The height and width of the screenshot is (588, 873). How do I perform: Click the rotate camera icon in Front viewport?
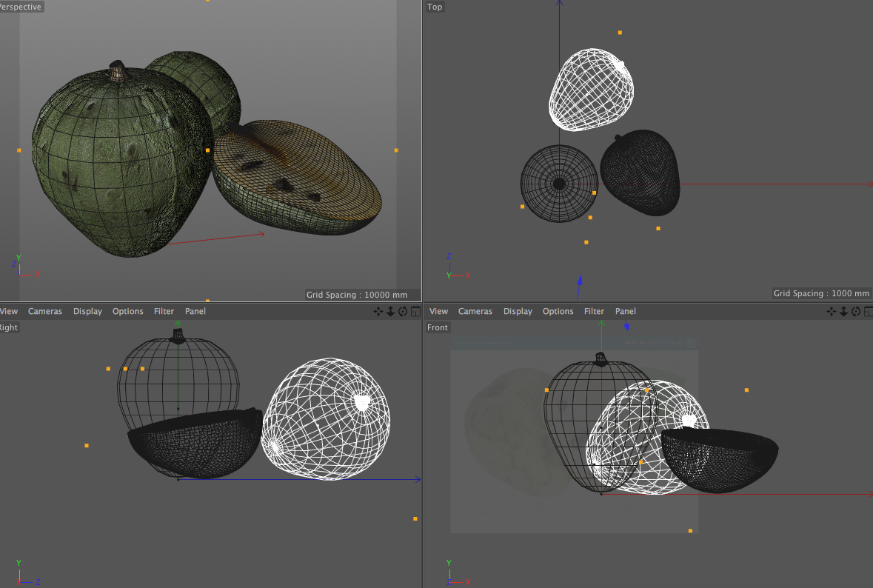click(856, 312)
